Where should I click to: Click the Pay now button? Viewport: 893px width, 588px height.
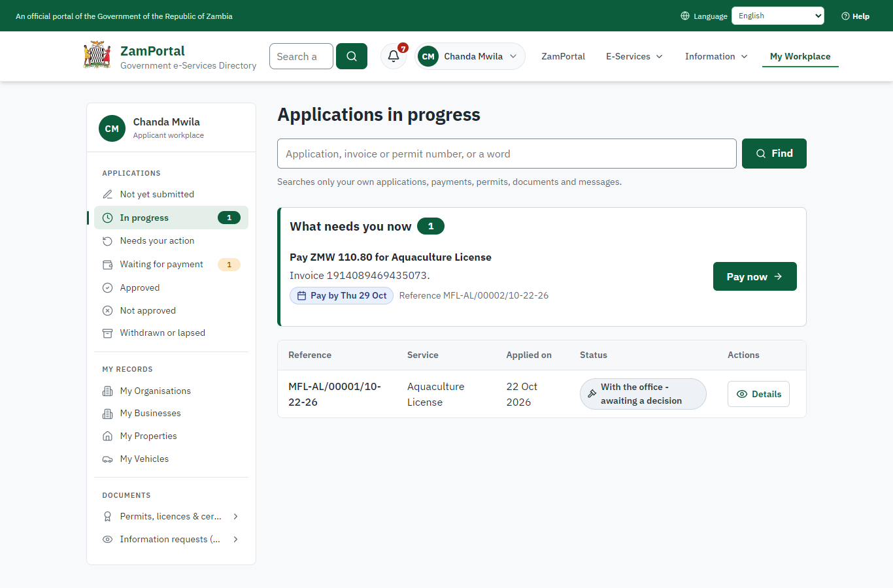pos(754,276)
